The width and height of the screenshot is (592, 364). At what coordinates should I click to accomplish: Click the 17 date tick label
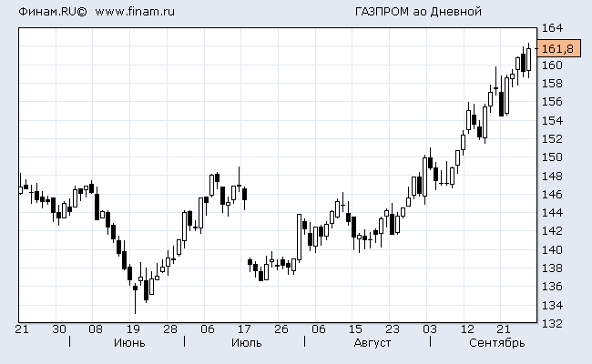244,329
